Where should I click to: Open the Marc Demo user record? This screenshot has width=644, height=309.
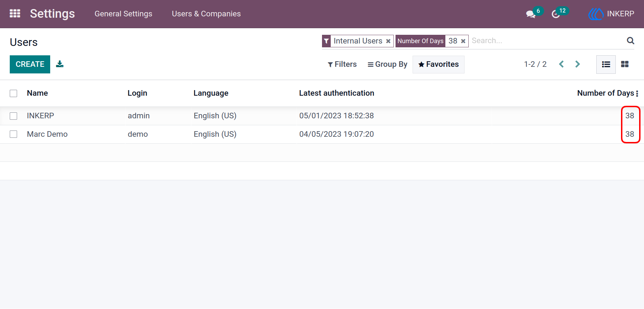pyautogui.click(x=47, y=134)
